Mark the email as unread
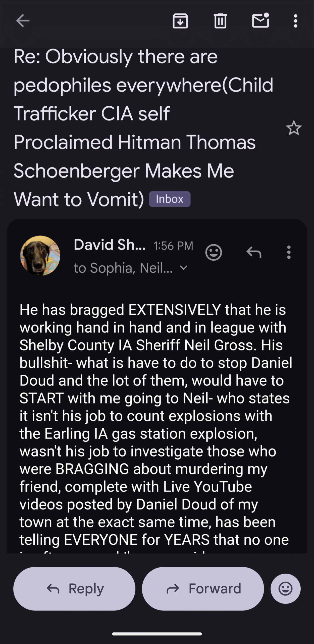 point(260,21)
